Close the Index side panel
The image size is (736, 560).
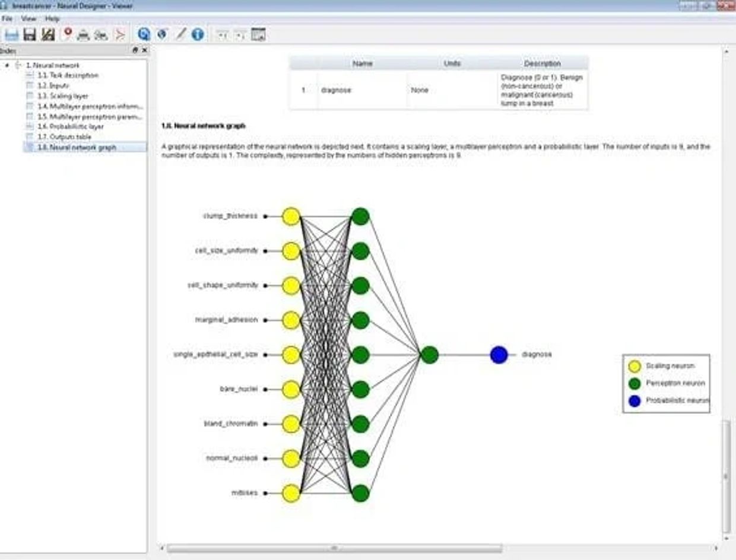(144, 51)
